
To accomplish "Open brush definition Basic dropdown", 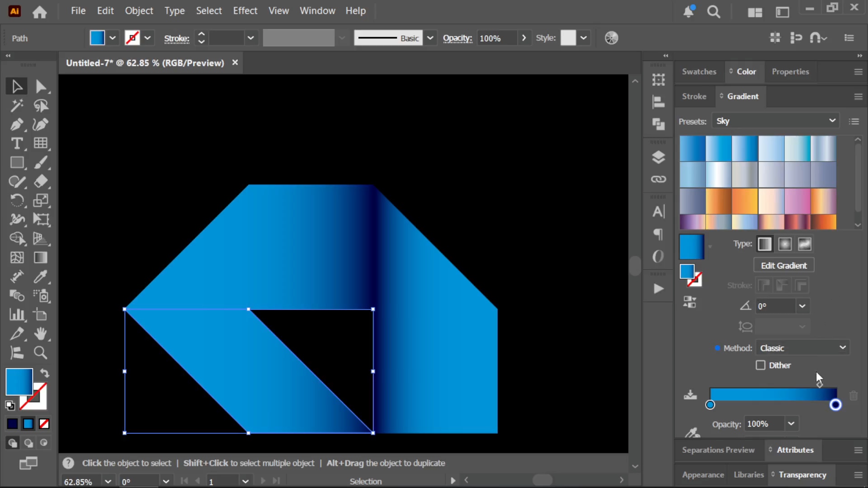I will [430, 38].
